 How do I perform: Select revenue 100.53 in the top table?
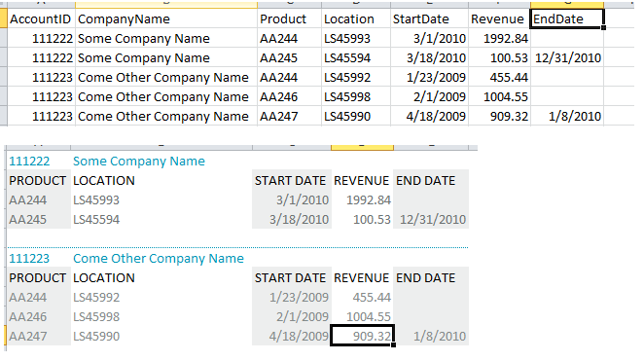499,57
